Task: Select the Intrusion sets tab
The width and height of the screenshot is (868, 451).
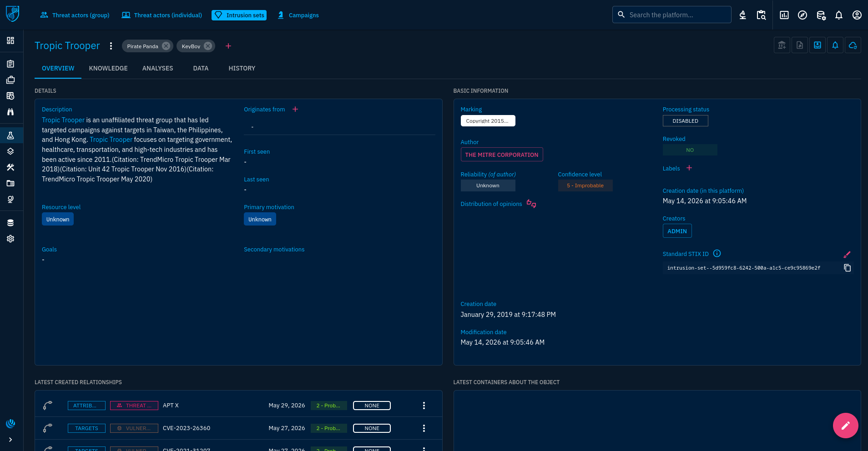Action: click(239, 15)
